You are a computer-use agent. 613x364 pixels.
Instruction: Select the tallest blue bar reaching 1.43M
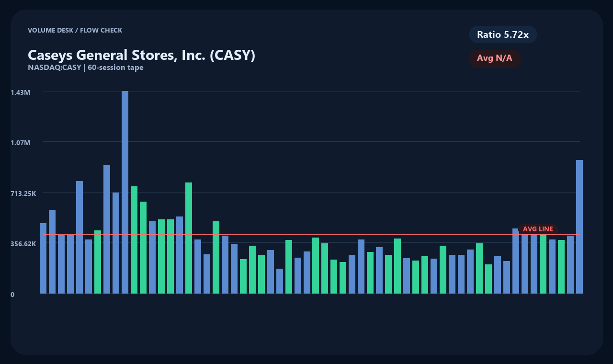point(125,192)
